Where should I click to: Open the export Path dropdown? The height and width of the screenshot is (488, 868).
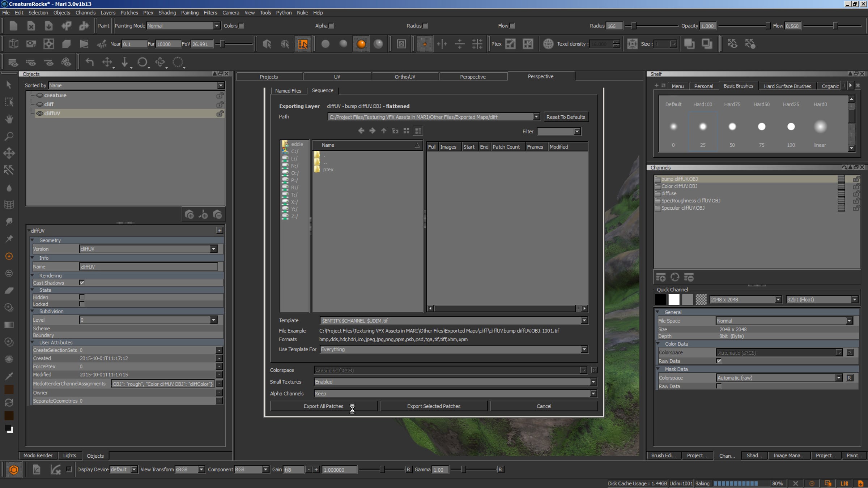536,117
